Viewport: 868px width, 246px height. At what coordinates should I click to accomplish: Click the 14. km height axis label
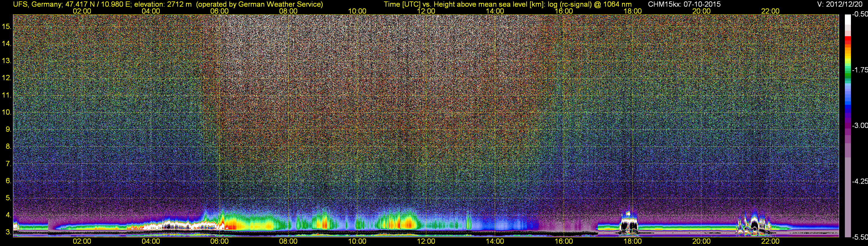(7, 43)
